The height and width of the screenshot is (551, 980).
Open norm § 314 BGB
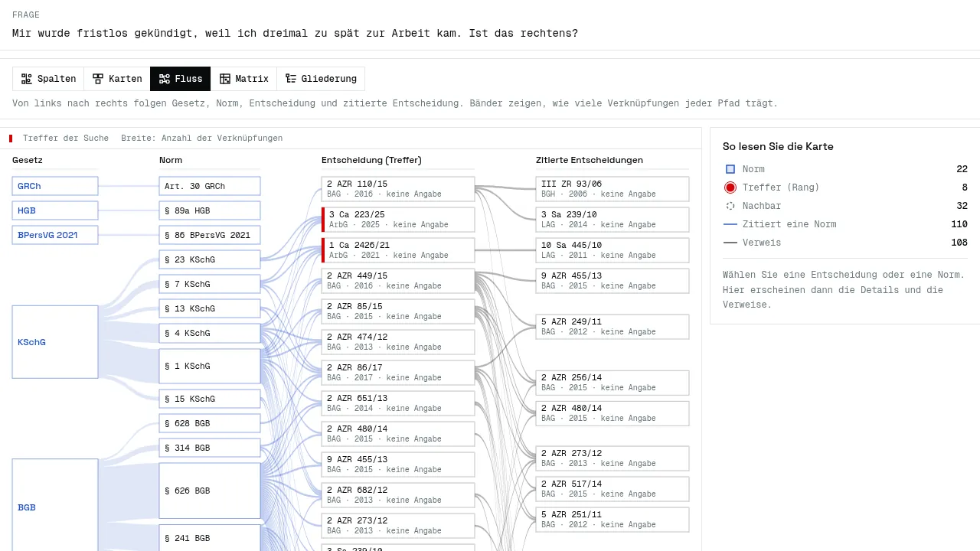pyautogui.click(x=210, y=448)
